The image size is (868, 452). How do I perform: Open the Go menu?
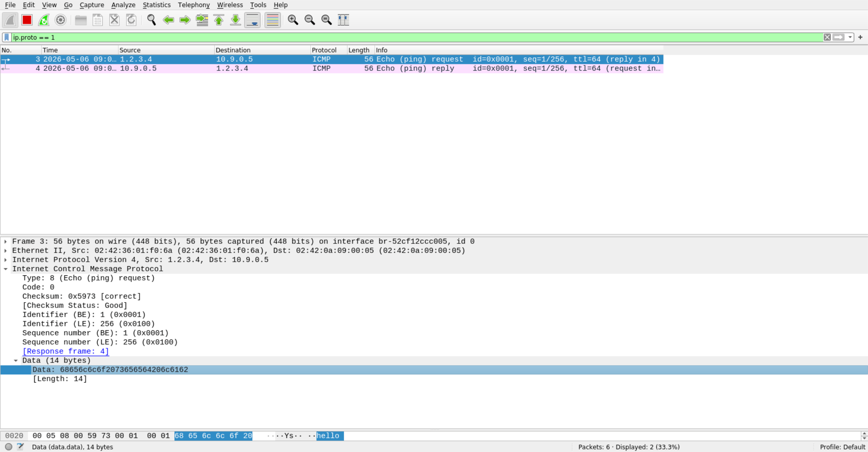point(68,5)
